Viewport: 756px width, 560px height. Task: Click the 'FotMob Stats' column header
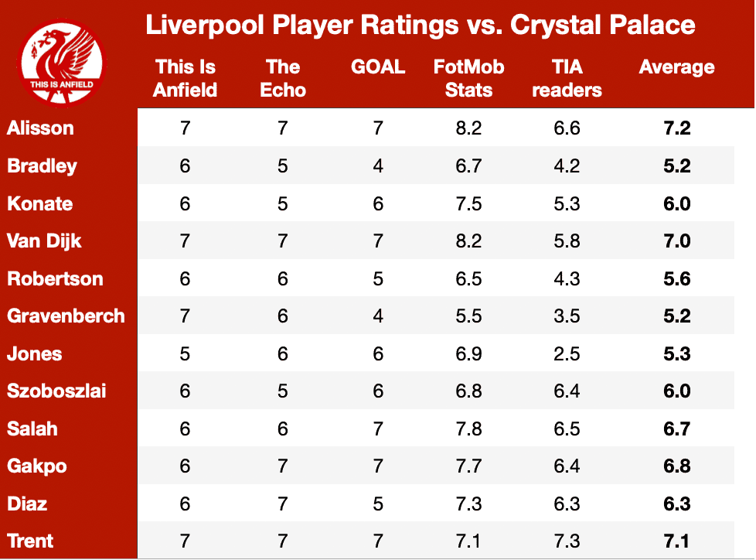(x=468, y=79)
